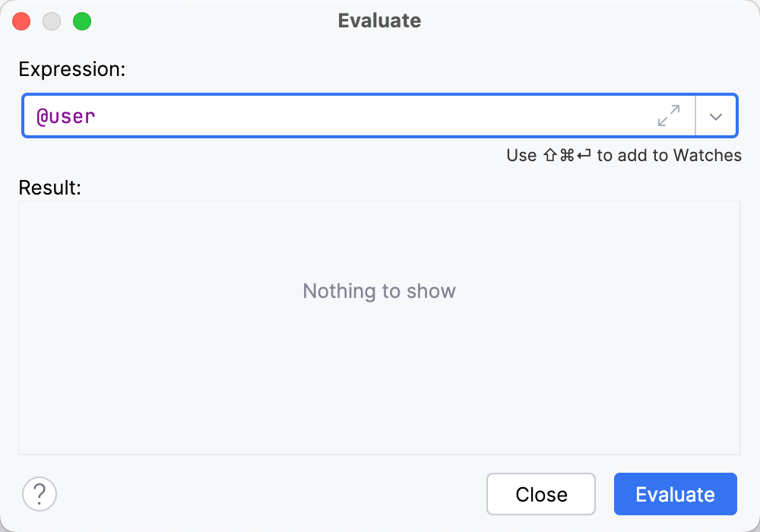The image size is (760, 532).
Task: Click the red traffic light button
Action: click(21, 21)
